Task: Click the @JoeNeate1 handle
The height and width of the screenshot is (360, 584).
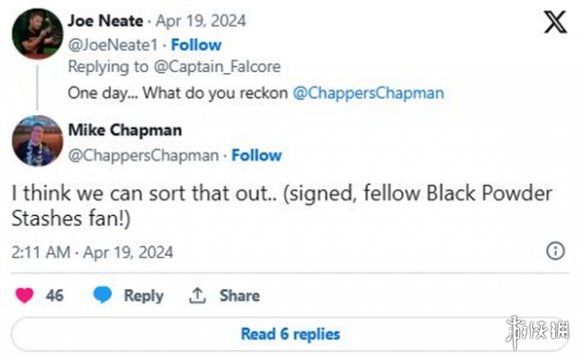Action: click(x=113, y=45)
